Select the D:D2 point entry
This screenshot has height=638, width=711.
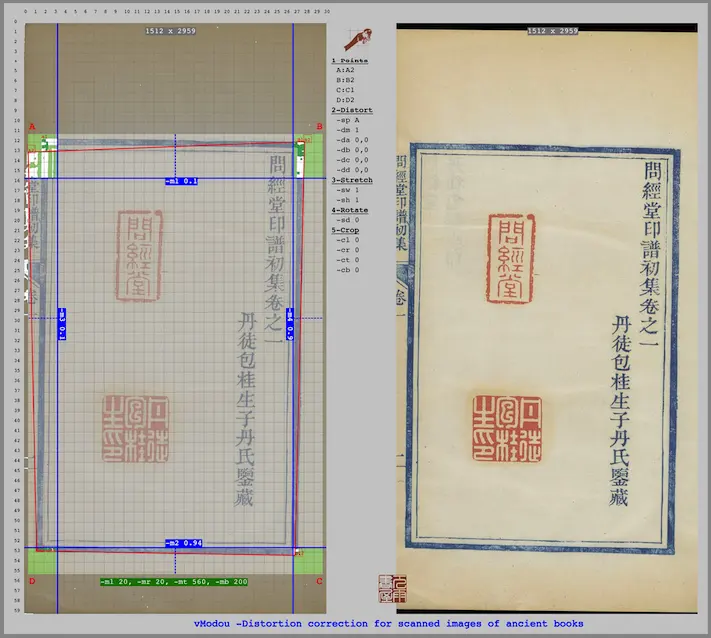[345, 100]
